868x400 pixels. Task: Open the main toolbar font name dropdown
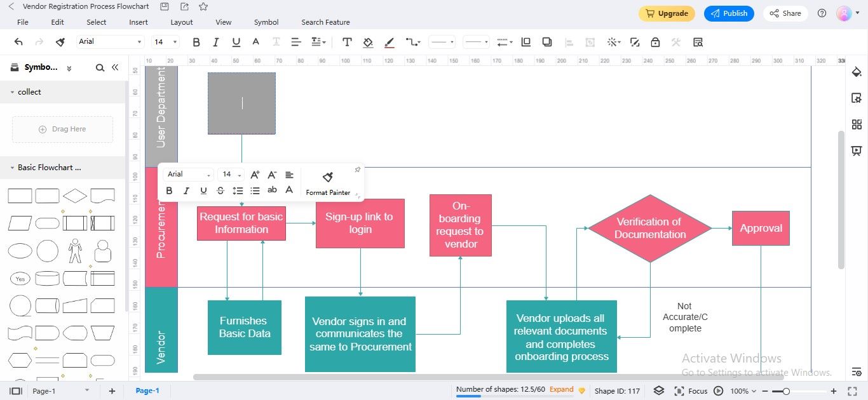111,42
